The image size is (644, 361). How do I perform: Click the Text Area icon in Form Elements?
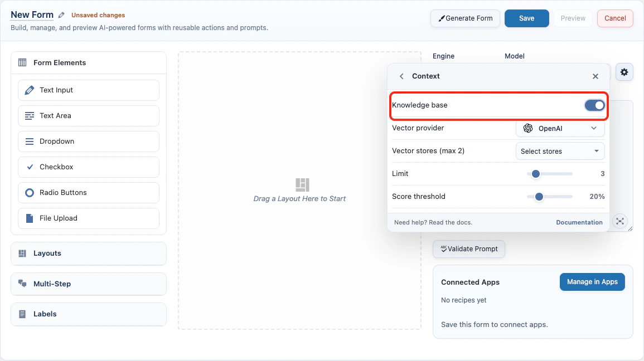(x=29, y=115)
